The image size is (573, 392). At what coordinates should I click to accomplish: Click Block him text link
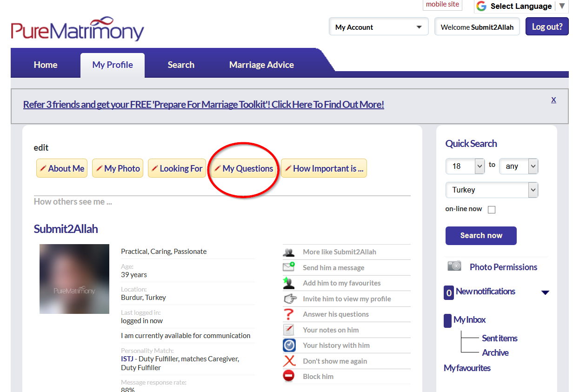point(318,376)
